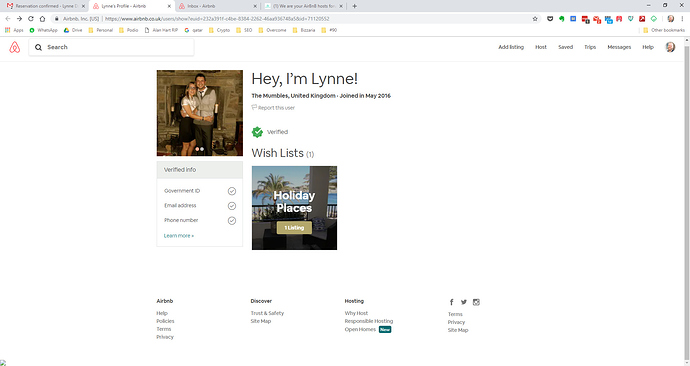Viewport: 690px width, 366px height.
Task: Open Responsible Hosting footer link
Action: (369, 321)
